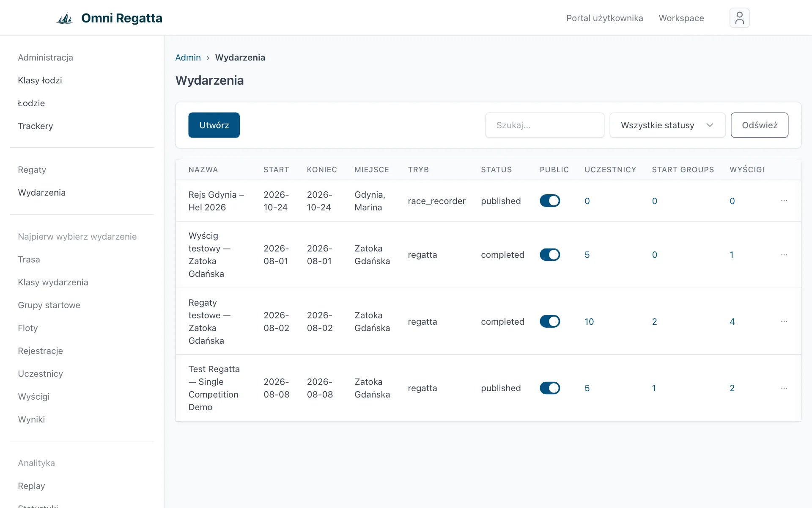Screen dimensions: 812x508
Task: Toggle public switch for Test Regatta Single Competition Demo
Action: [x=550, y=388]
